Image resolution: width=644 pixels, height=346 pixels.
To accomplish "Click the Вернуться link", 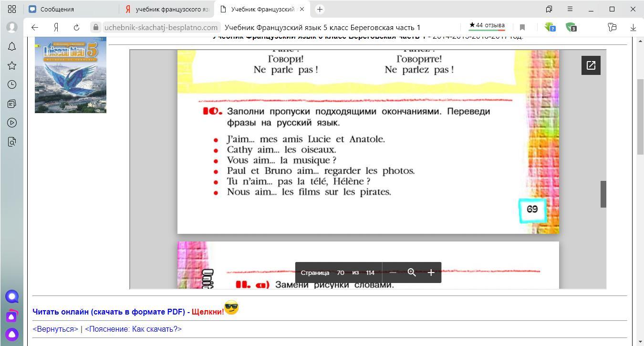I will pyautogui.click(x=55, y=329).
